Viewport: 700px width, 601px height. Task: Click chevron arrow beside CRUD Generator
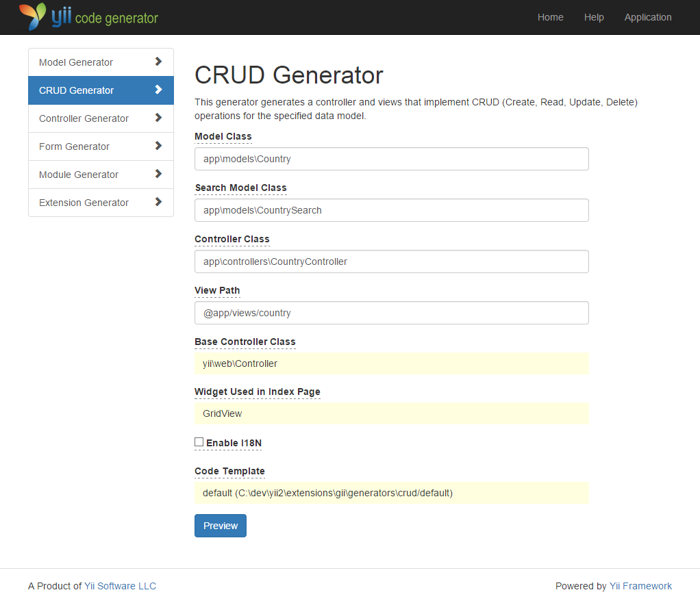point(158,90)
